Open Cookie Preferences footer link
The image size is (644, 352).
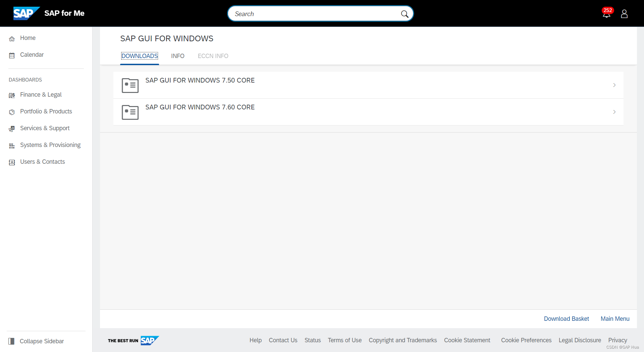[526, 340]
